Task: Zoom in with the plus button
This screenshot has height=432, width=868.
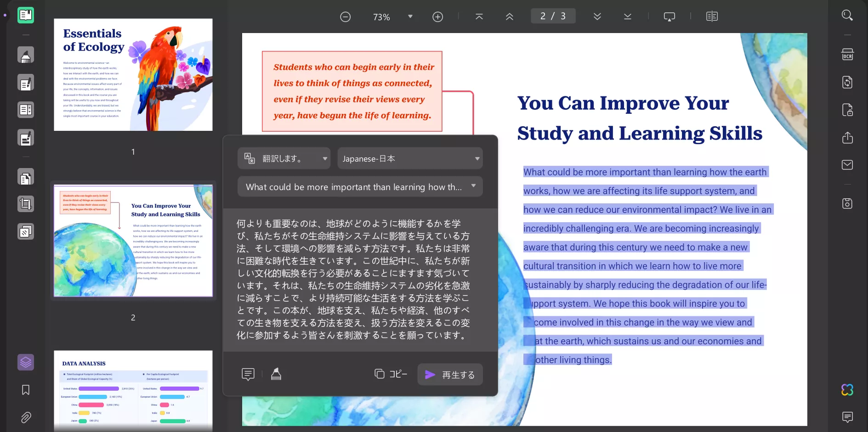Action: pos(438,17)
